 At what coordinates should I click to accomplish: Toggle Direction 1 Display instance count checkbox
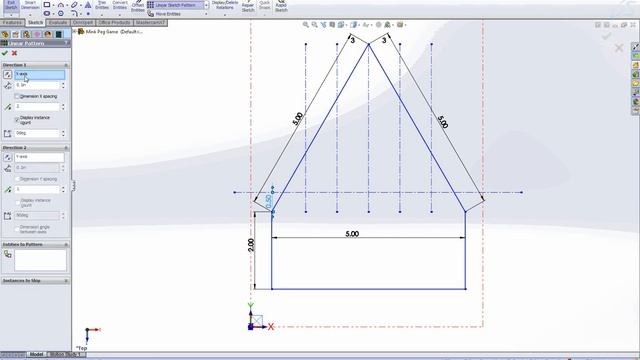(x=17, y=120)
